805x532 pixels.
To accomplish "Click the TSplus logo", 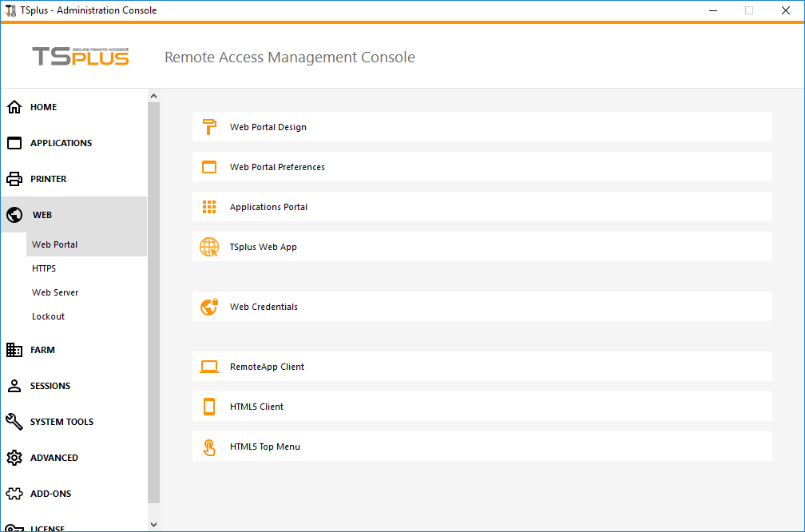I will click(80, 57).
